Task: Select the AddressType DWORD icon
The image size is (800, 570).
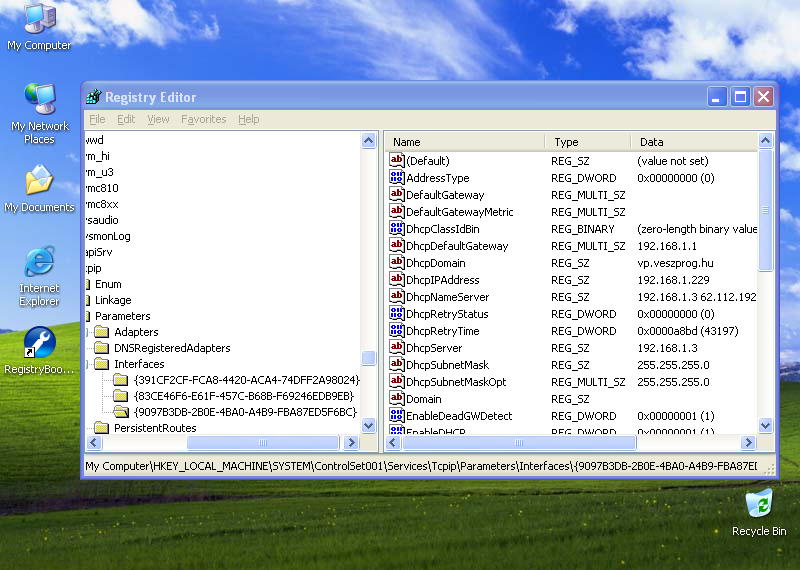Action: point(396,177)
